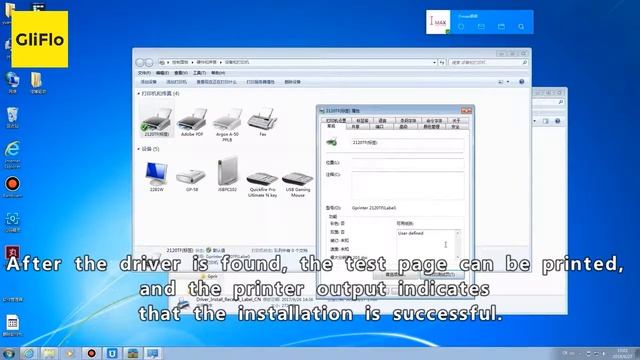Viewport: 640px width, 360px height.
Task: Click the print test page button
Action: pyautogui.click(x=442, y=275)
